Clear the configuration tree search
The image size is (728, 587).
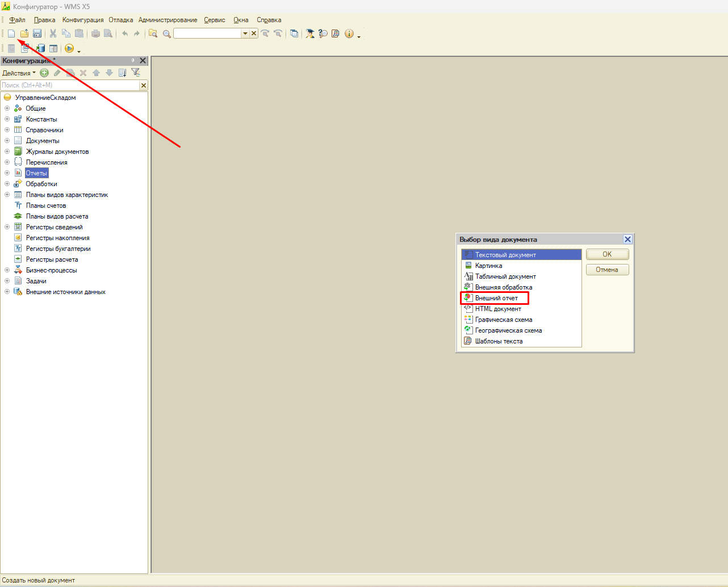144,85
